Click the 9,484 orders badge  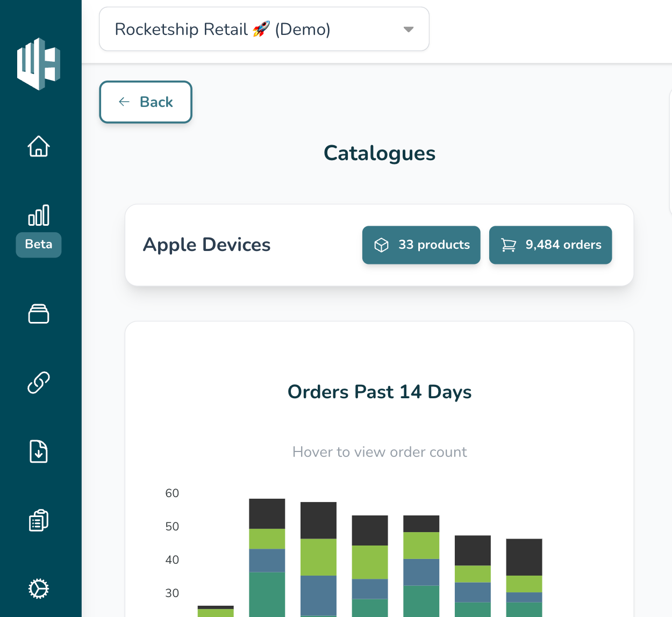click(x=551, y=245)
